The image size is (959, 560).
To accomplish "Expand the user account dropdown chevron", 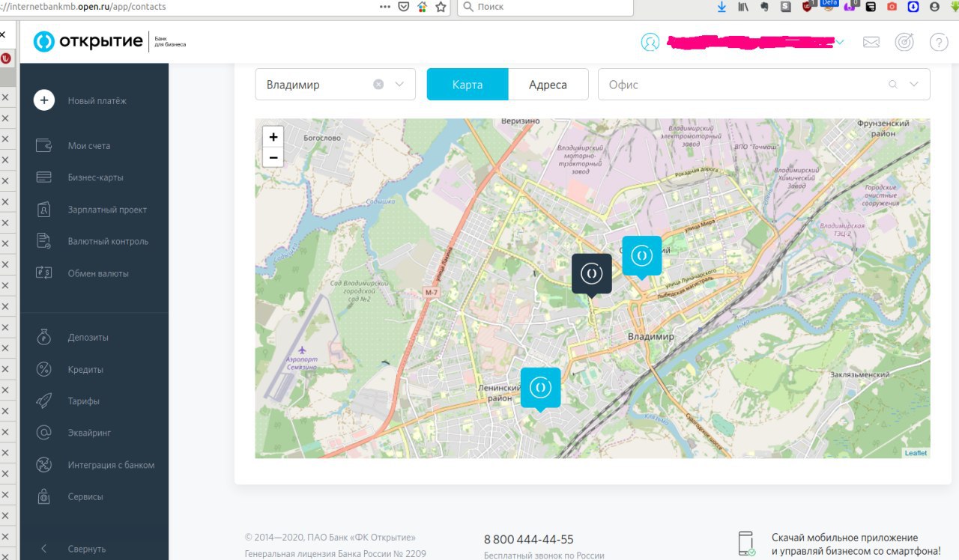I will coord(840,43).
